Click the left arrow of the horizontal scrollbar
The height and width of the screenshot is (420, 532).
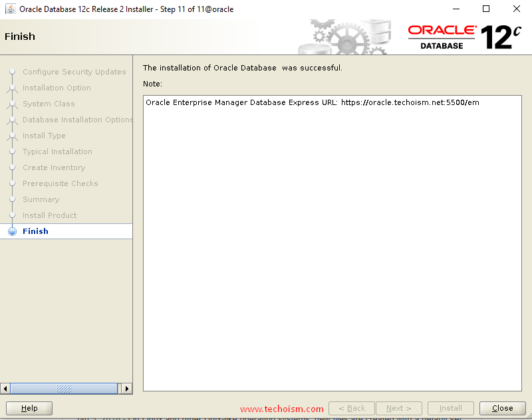(5, 388)
